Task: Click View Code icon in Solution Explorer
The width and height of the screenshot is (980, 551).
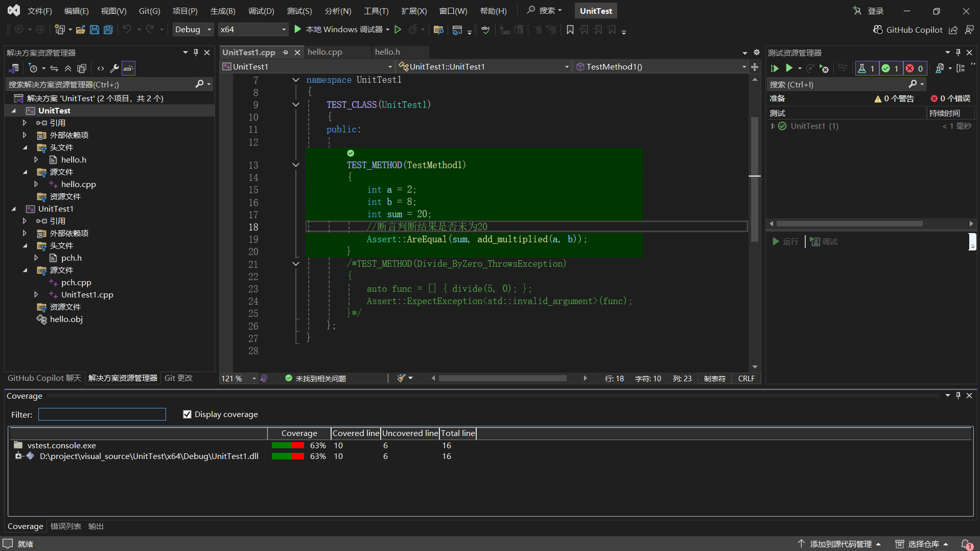Action: 101,68
